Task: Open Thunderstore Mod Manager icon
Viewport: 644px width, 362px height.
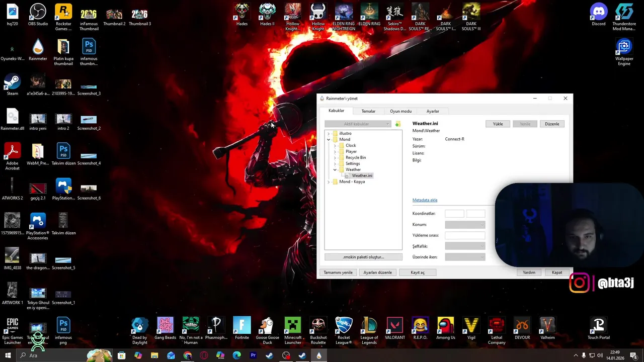Action: (624, 17)
